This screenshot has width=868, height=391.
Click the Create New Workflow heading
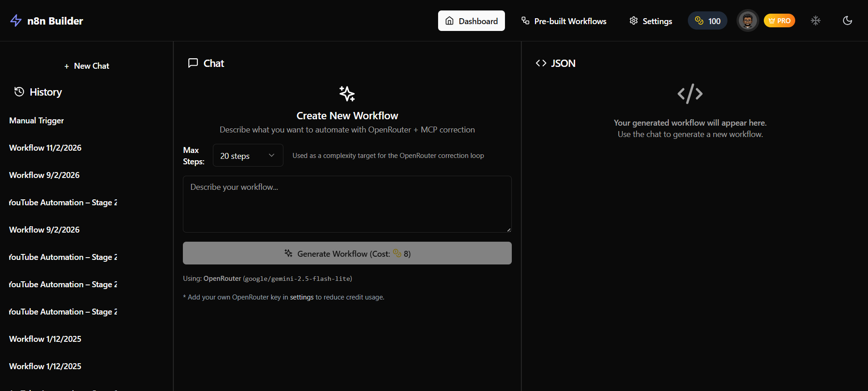tap(347, 116)
